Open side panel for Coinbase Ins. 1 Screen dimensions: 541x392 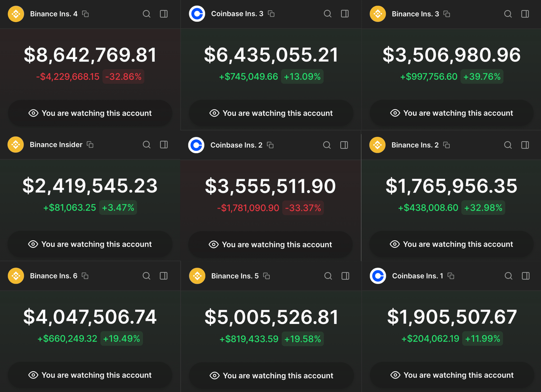526,276
